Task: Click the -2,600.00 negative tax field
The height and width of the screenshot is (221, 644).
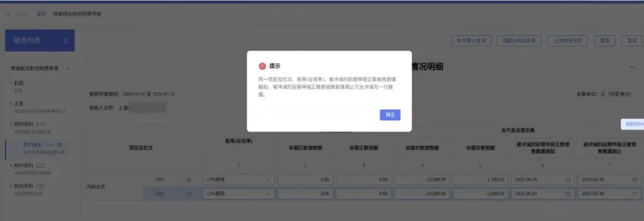Action: [x=481, y=194]
